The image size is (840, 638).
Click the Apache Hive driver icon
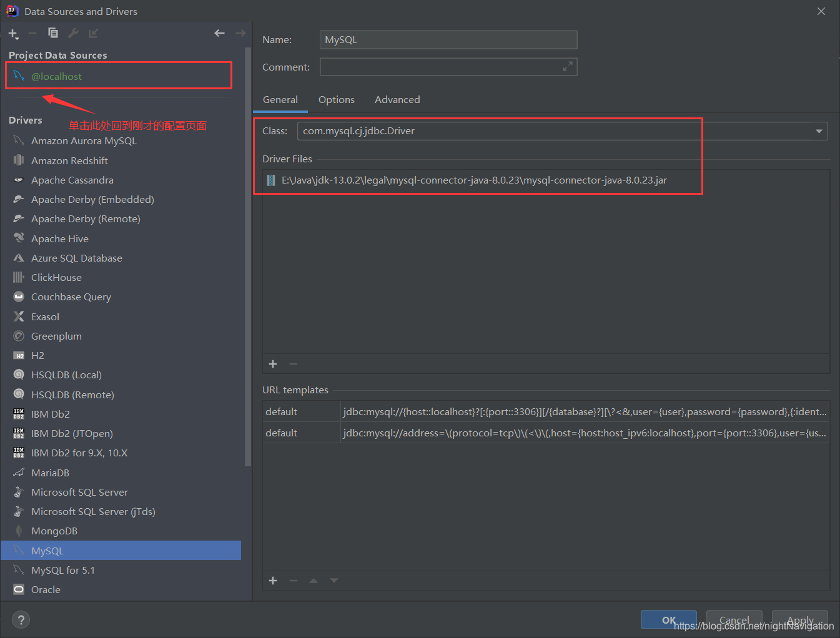[x=19, y=238]
